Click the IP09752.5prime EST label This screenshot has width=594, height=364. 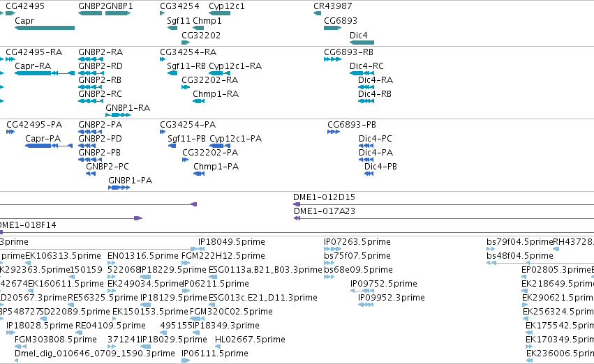(384, 285)
